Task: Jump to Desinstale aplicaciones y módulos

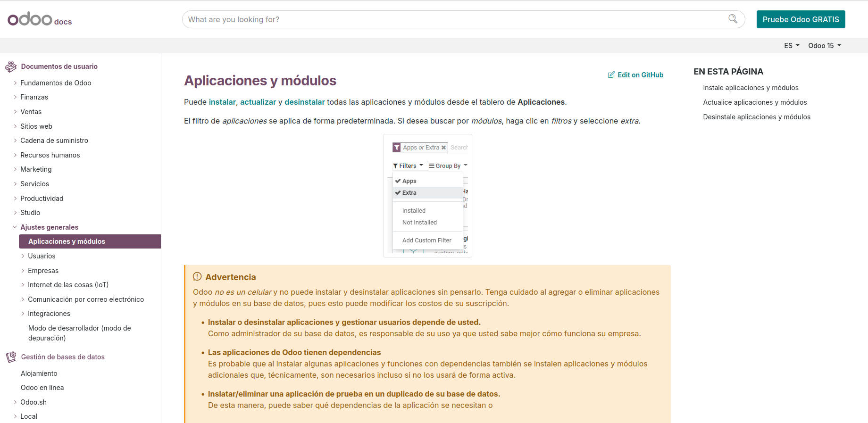Action: pos(757,117)
